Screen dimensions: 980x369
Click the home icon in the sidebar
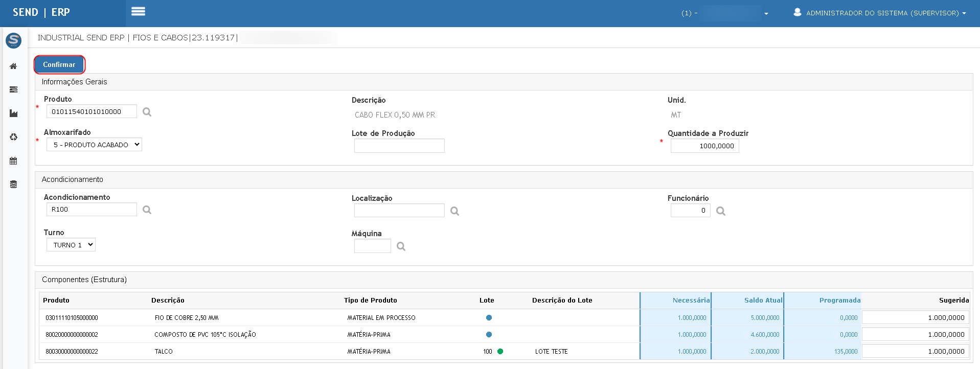(x=13, y=66)
